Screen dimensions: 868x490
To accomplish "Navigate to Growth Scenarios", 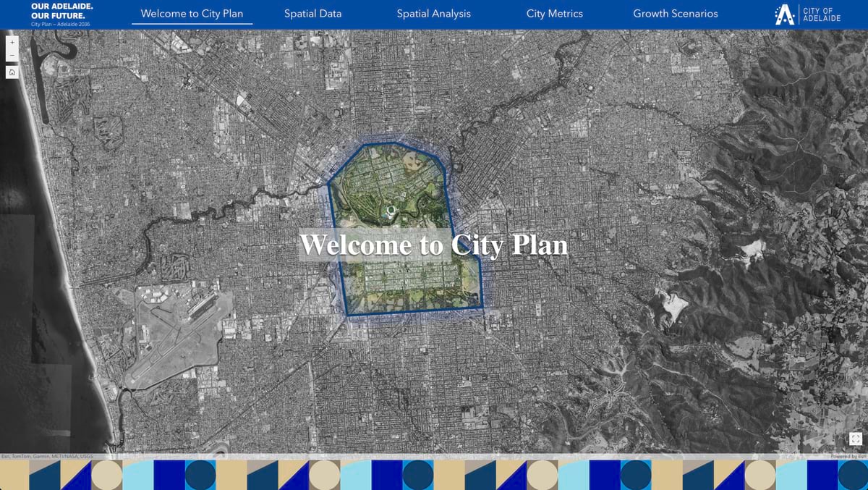I will pos(675,13).
